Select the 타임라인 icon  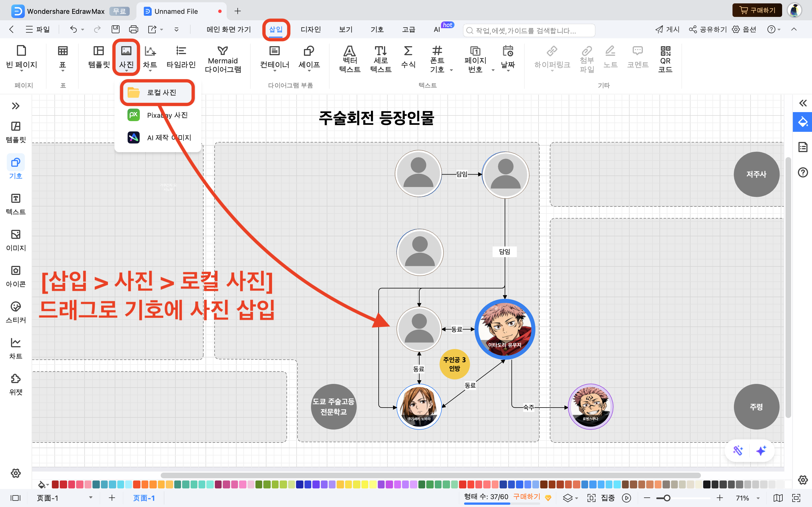pos(181,56)
